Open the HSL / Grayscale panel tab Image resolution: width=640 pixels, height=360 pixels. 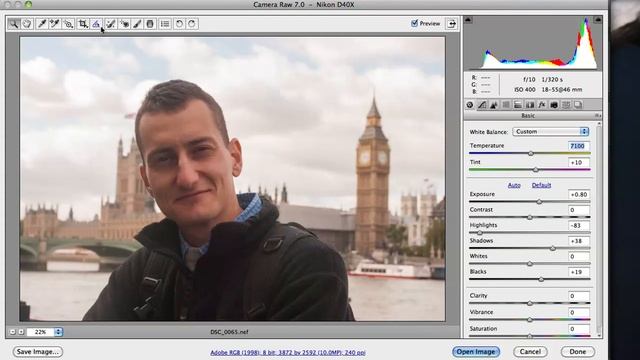pyautogui.click(x=506, y=105)
